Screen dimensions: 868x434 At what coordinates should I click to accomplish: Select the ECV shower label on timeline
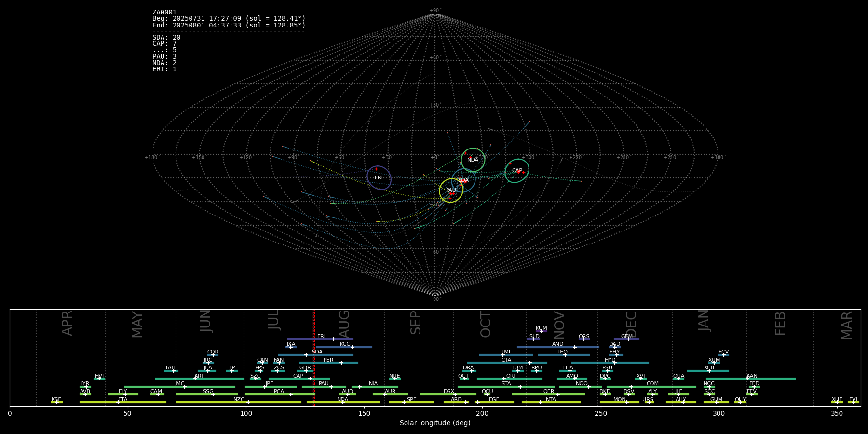724,352
